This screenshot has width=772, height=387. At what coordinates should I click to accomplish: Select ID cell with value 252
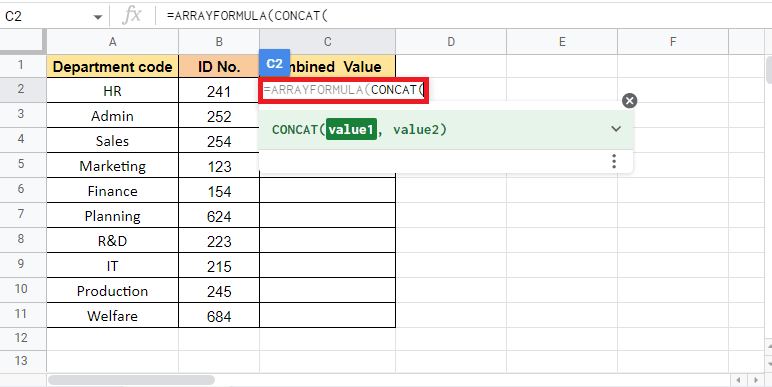click(219, 116)
